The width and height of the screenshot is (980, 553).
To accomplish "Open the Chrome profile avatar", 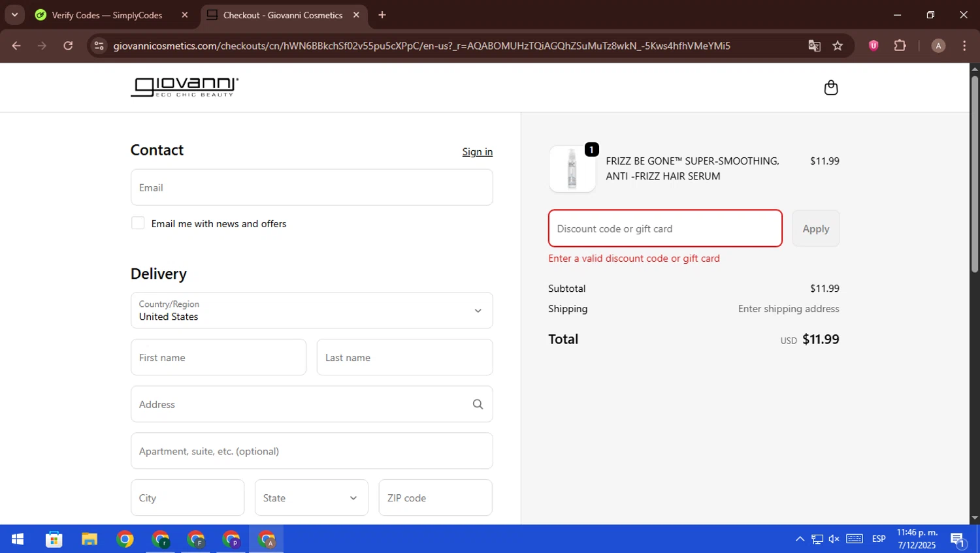I will pyautogui.click(x=938, y=46).
